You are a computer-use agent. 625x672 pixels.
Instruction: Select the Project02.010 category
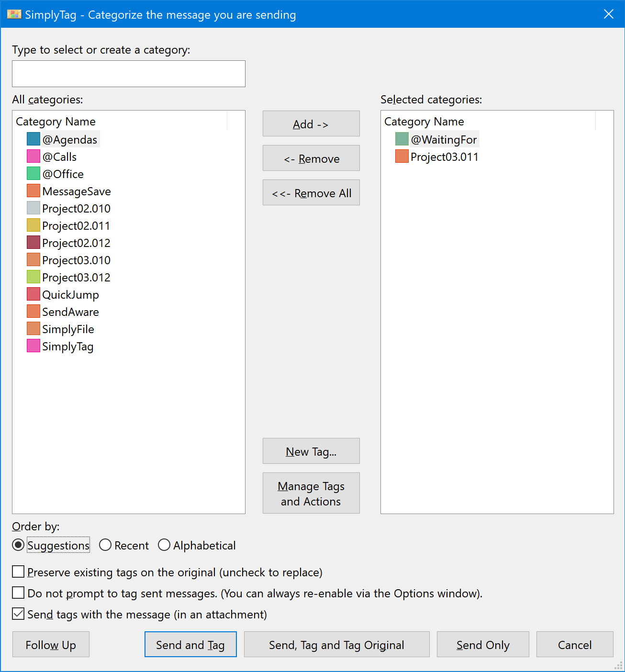coord(76,209)
